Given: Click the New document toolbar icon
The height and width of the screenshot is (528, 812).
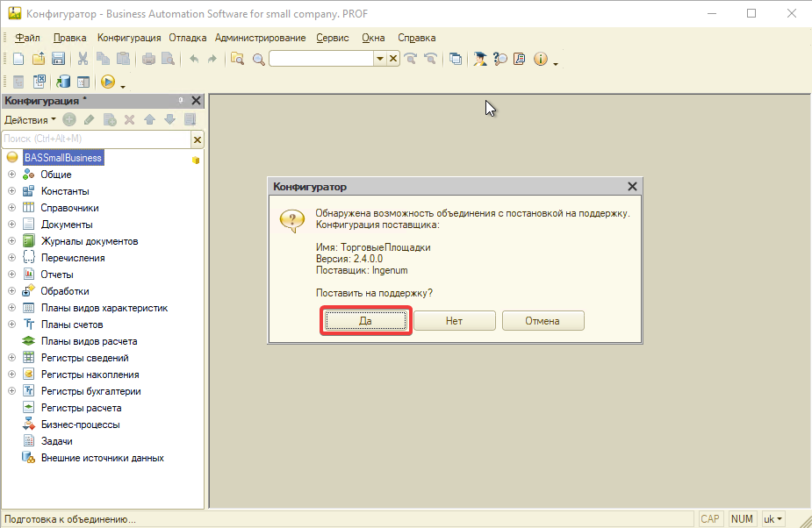Looking at the screenshot, I should [18, 59].
